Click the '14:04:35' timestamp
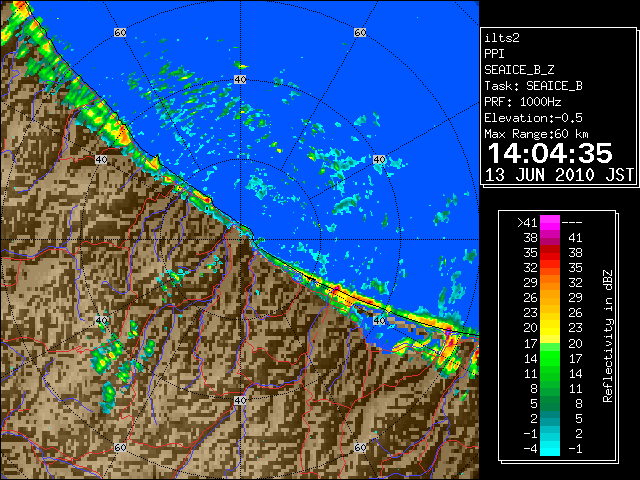 550,153
